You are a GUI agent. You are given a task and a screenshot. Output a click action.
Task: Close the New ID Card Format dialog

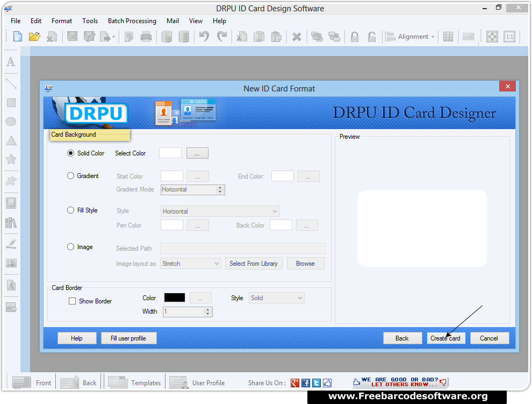(x=508, y=86)
